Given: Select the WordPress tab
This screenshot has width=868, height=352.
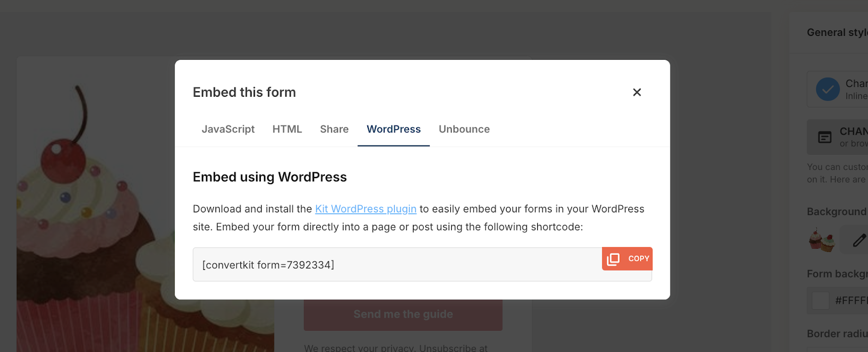Looking at the screenshot, I should click(x=393, y=129).
